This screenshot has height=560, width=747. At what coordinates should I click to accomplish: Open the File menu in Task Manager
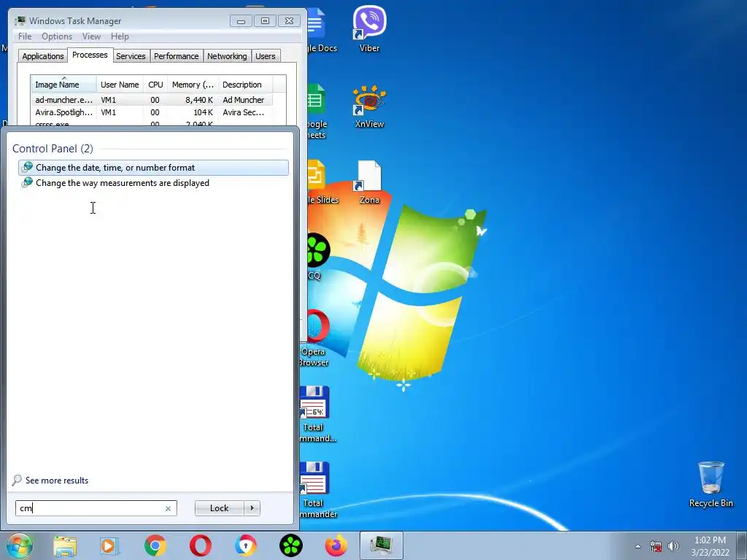coord(25,36)
